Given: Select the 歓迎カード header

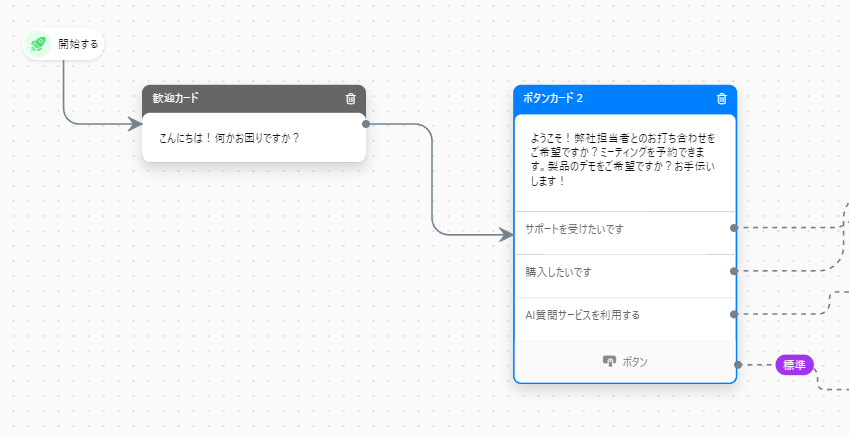Looking at the screenshot, I should 254,99.
